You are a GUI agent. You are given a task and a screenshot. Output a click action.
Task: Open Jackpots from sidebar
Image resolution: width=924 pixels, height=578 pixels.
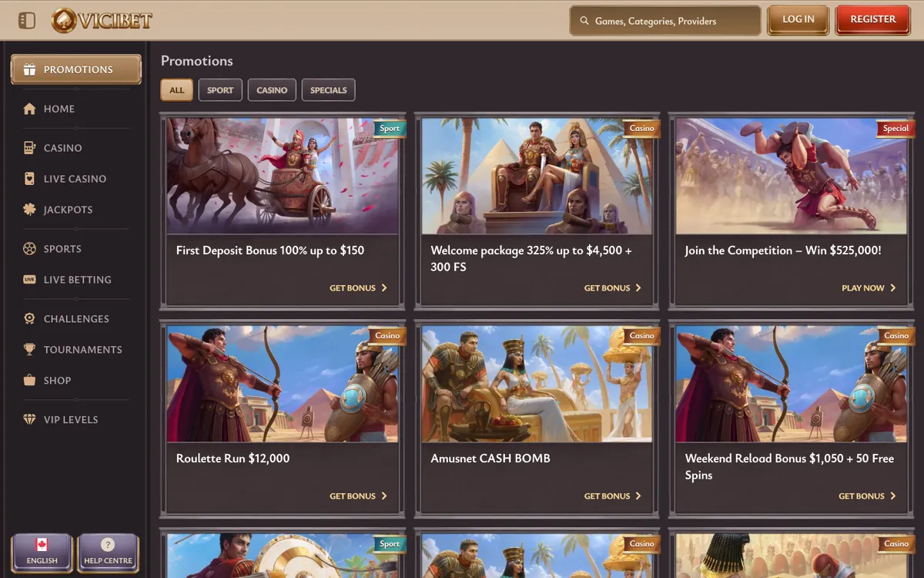(76, 209)
